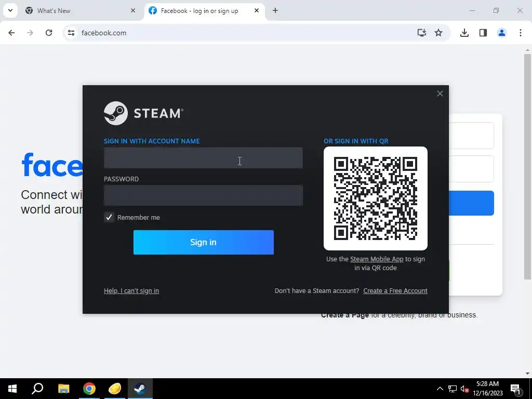Open Create a Free Account link
The width and height of the screenshot is (532, 399).
point(395,291)
